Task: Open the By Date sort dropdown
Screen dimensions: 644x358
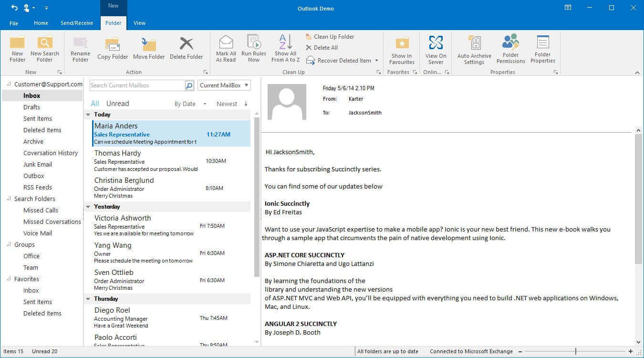Action: [190, 104]
